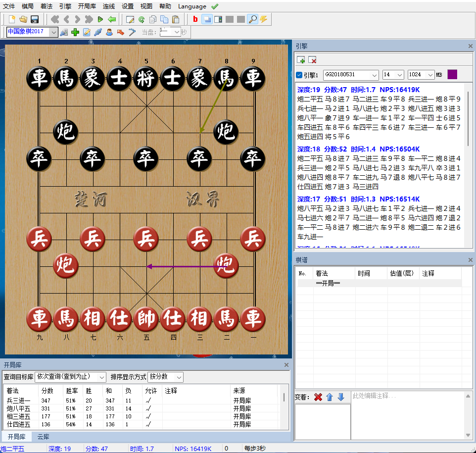Click the pickaxe tool icon
This screenshot has width=476, height=453.
coord(132,32)
